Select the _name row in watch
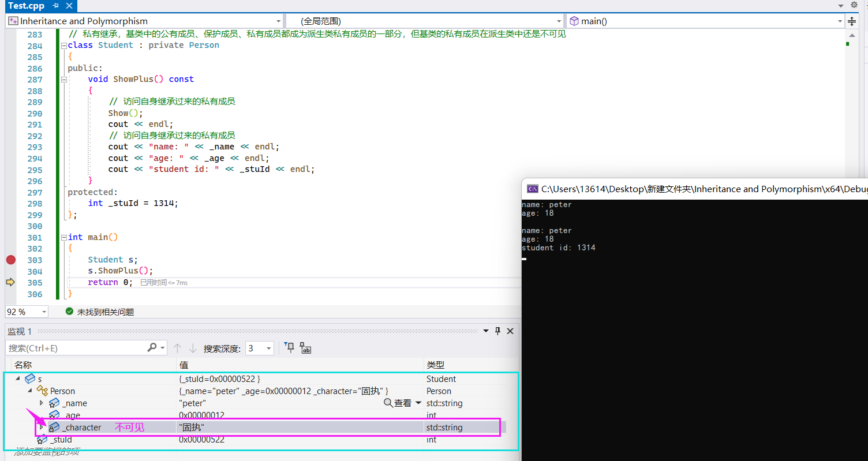 pyautogui.click(x=259, y=403)
